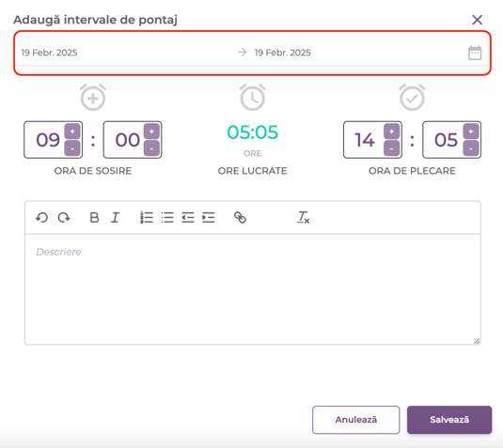Click the end date field

click(x=283, y=53)
